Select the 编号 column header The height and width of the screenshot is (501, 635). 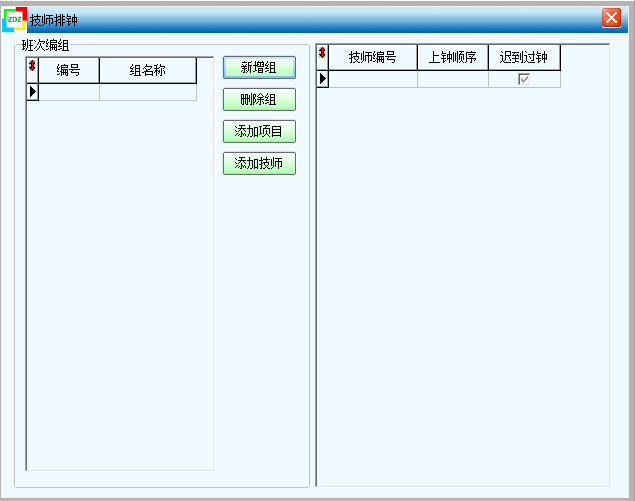click(x=69, y=70)
